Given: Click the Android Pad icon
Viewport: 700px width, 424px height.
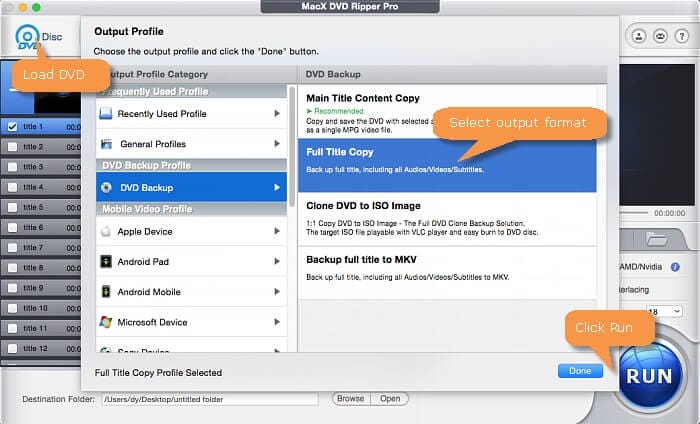Looking at the screenshot, I should [106, 262].
